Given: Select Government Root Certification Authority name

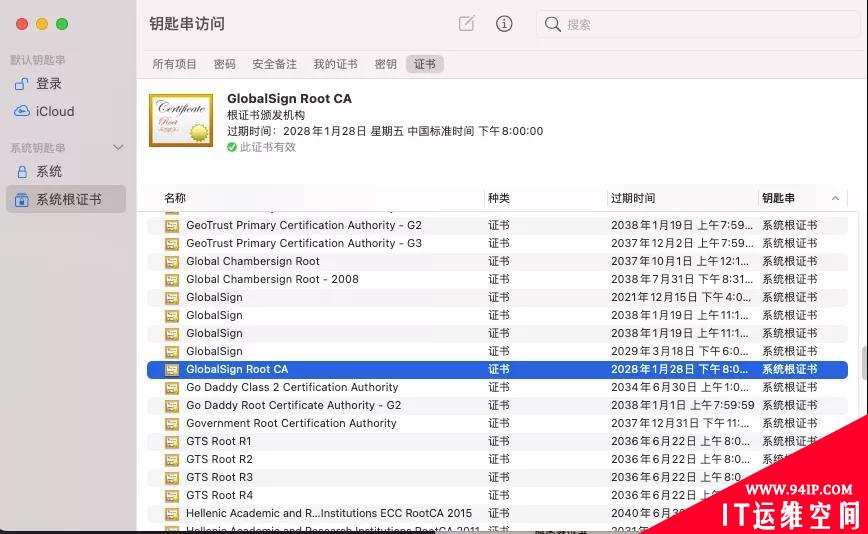Looking at the screenshot, I should (291, 423).
